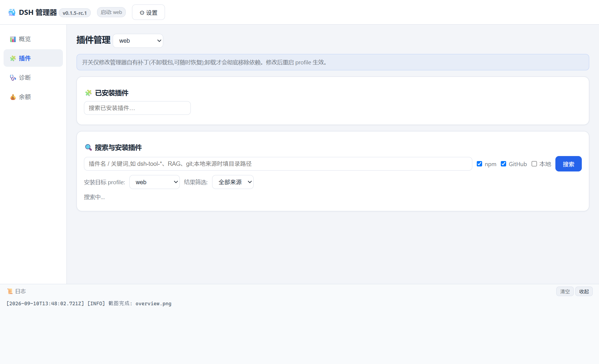Select 插件 in the sidebar
The height and width of the screenshot is (364, 599).
pos(33,58)
